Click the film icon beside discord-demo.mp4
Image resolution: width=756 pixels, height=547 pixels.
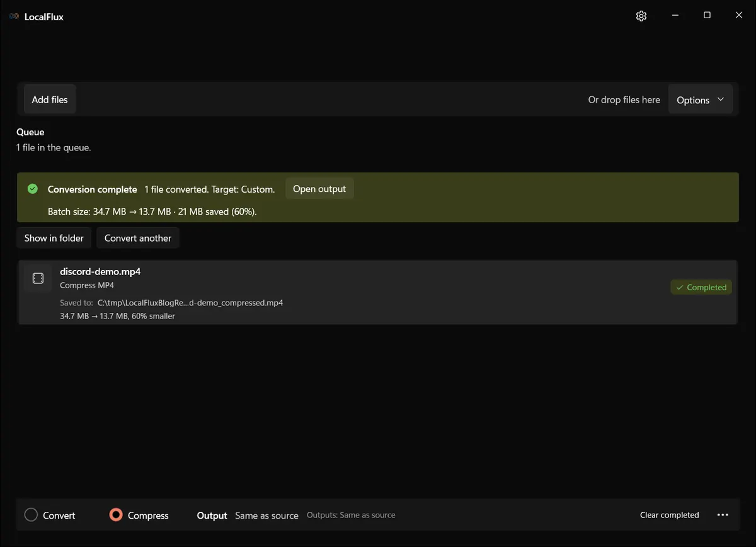pos(38,278)
